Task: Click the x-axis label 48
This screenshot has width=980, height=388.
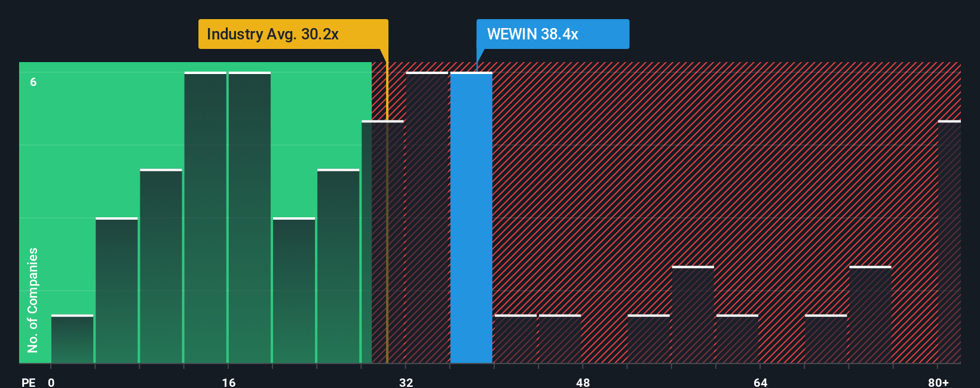Action: (583, 382)
